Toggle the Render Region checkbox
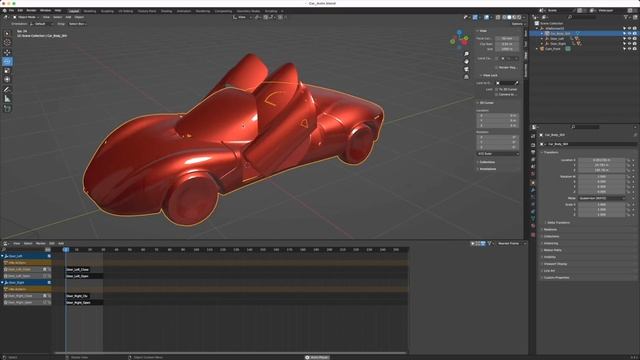 tap(497, 67)
